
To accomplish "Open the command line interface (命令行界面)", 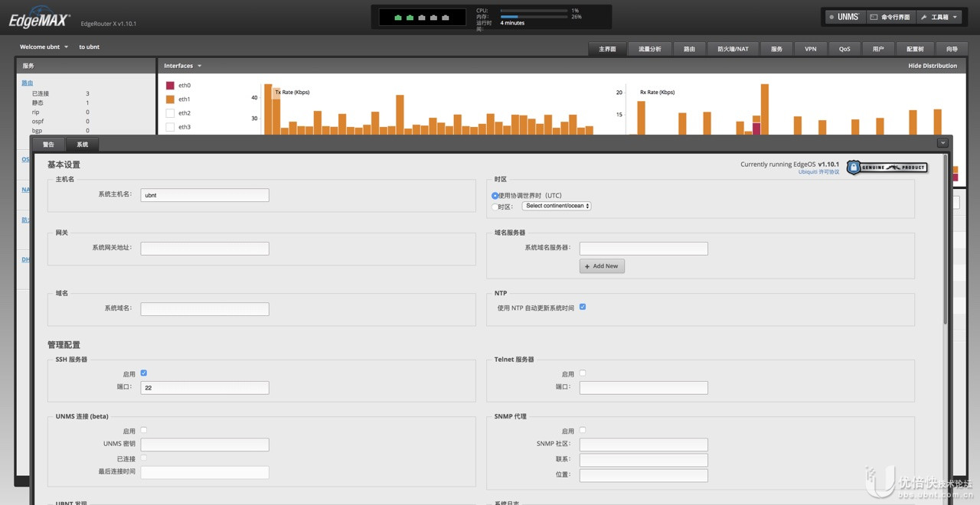I will (890, 17).
